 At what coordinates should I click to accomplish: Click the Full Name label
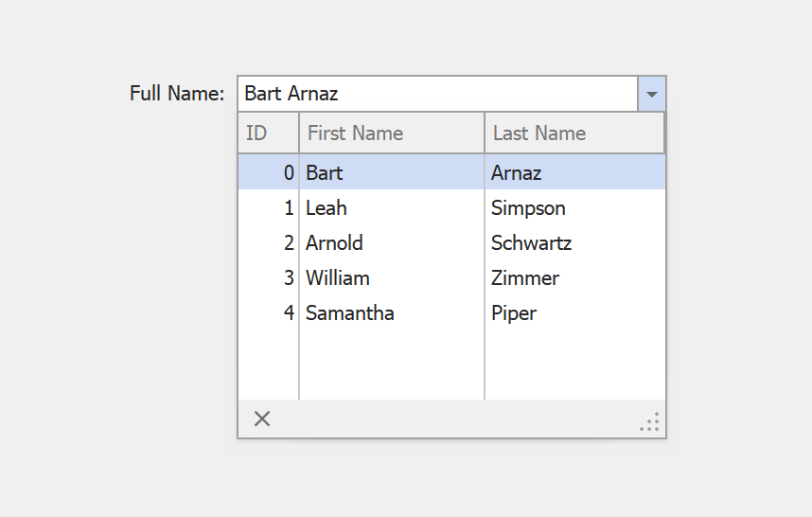[x=177, y=94]
